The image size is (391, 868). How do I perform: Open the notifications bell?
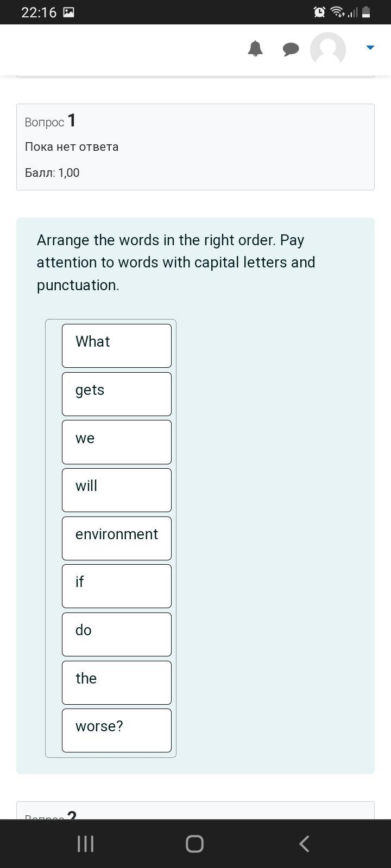click(x=255, y=49)
